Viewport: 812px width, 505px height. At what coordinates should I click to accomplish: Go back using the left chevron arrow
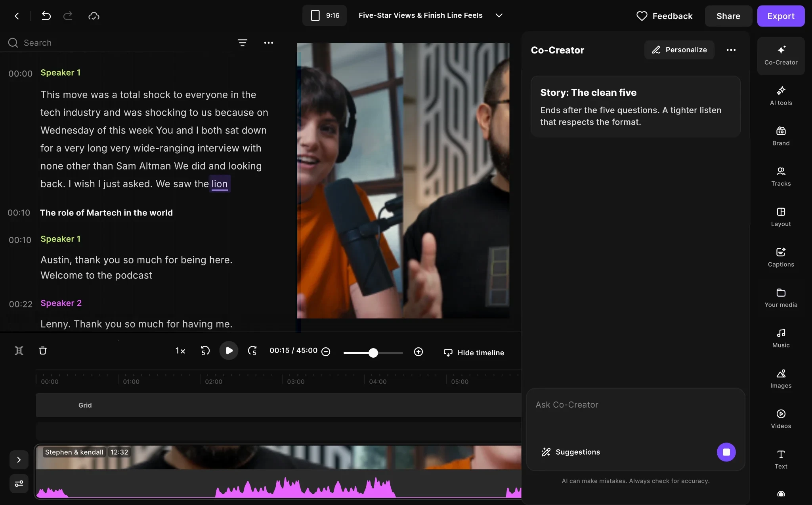(17, 16)
